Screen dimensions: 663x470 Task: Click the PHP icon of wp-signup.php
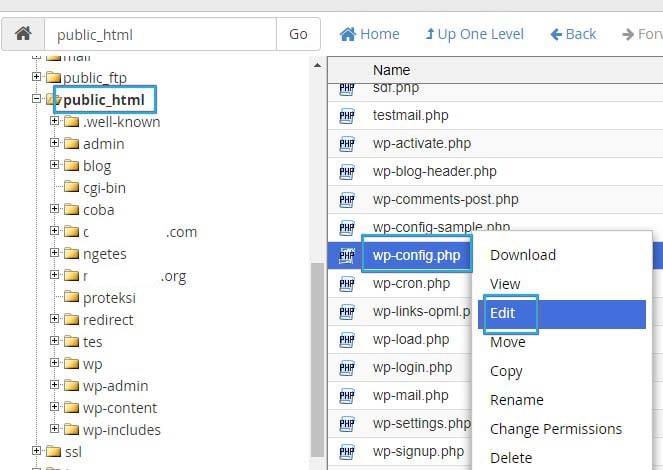(347, 452)
